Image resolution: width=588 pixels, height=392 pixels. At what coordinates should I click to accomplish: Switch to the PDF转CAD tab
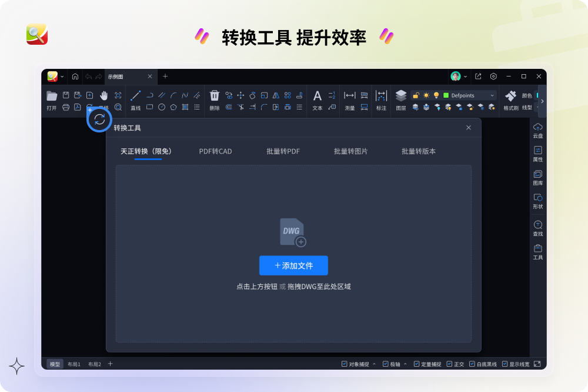point(215,151)
